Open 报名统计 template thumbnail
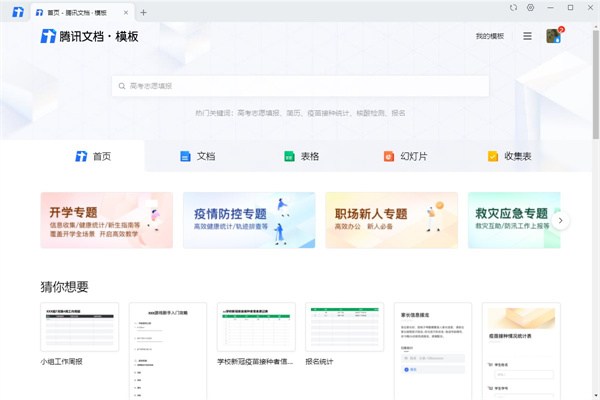 (344, 327)
